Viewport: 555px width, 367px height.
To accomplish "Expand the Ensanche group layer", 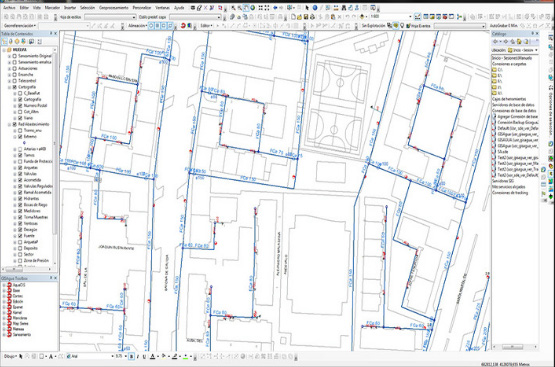I will 9,75.
